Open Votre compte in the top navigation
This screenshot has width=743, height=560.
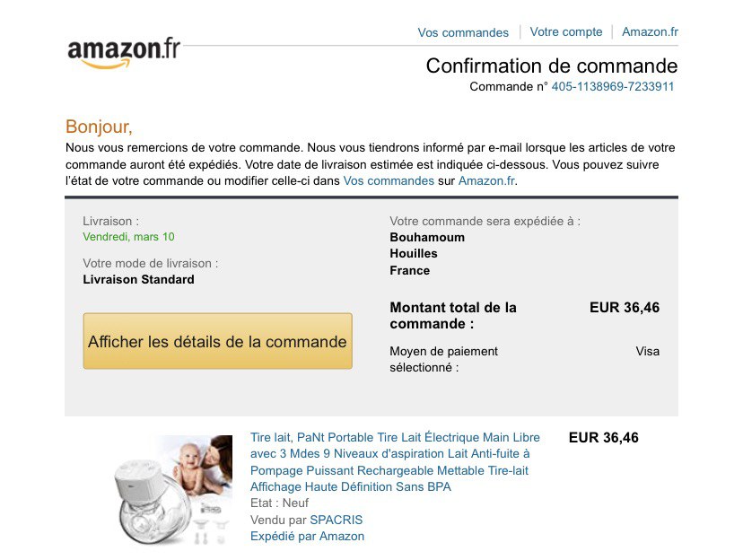coord(566,31)
